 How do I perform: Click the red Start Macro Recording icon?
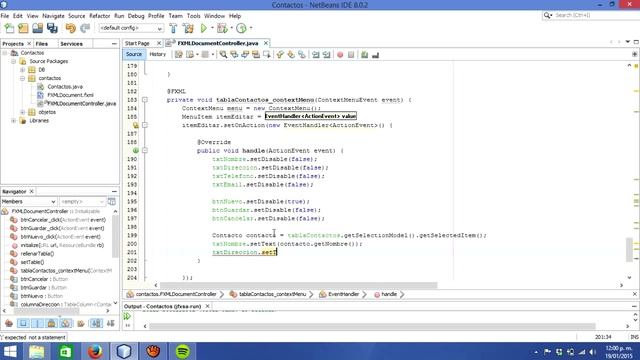tap(340, 55)
